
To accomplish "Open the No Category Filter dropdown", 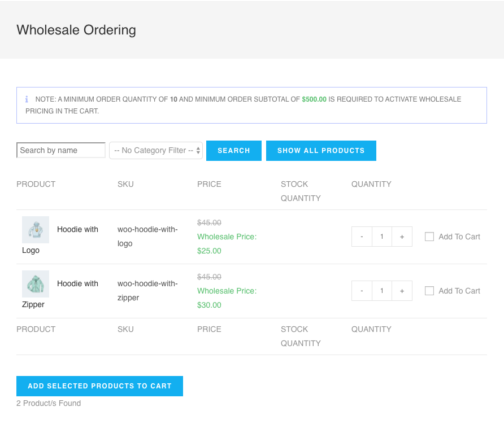I will pos(156,151).
